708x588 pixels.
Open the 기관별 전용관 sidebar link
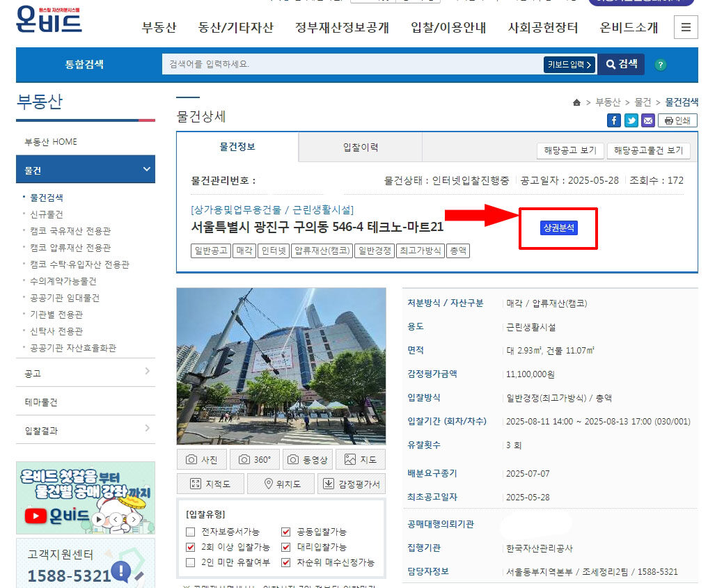[56, 314]
